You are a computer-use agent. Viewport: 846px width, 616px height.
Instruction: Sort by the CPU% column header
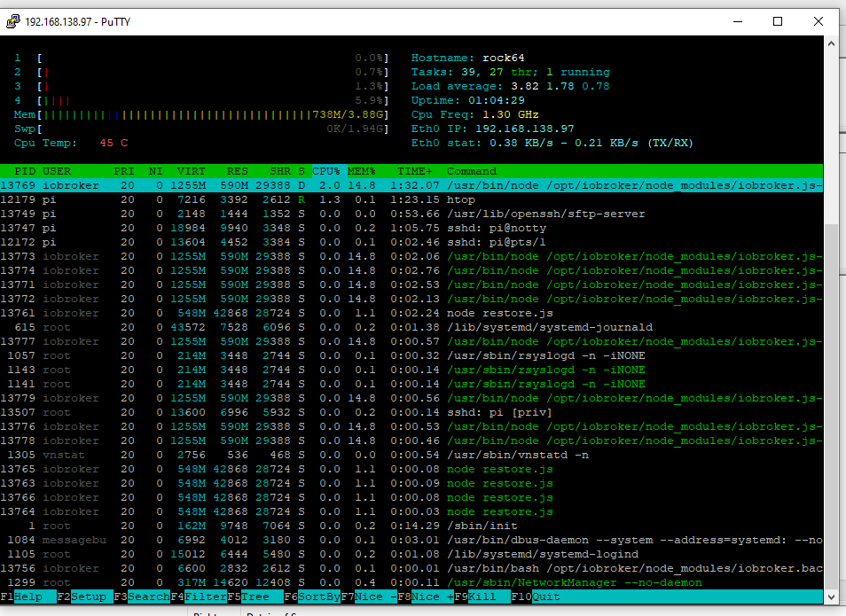(325, 171)
